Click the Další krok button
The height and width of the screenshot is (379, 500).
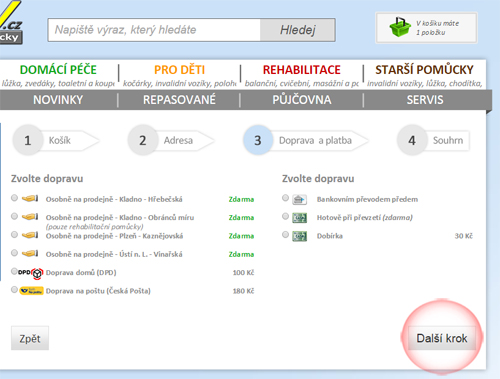pos(442,338)
